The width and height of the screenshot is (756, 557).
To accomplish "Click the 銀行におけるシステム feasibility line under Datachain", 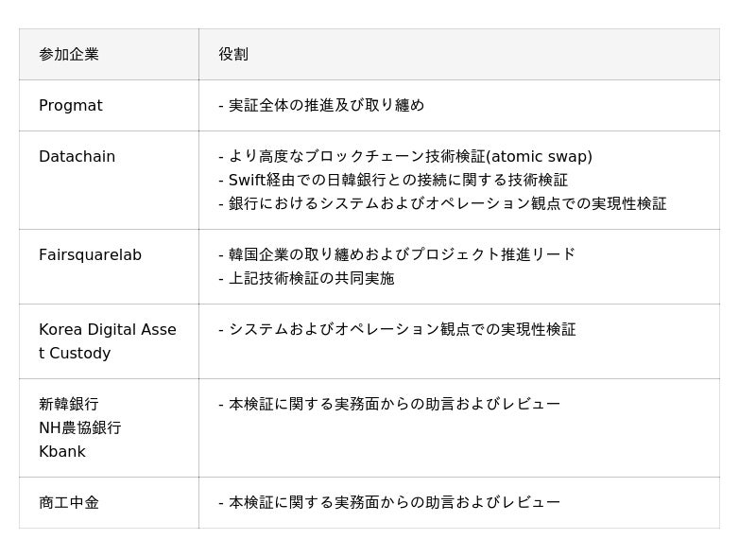I will click(442, 203).
